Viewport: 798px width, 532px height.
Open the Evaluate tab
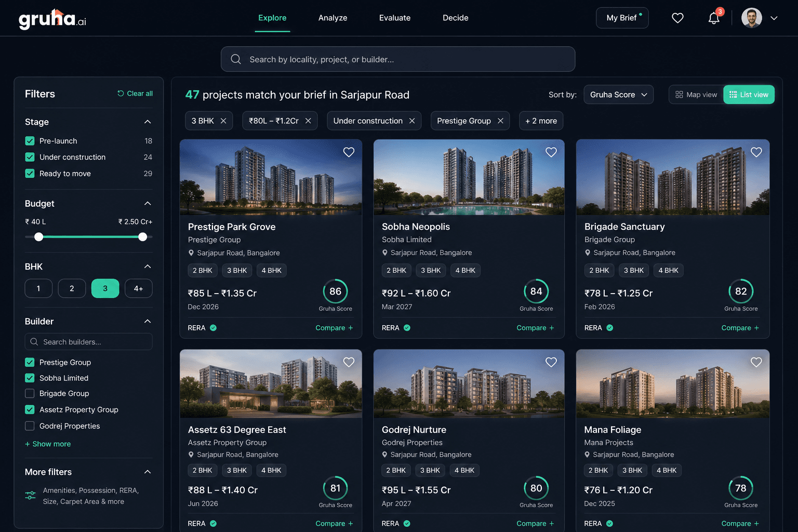click(395, 18)
